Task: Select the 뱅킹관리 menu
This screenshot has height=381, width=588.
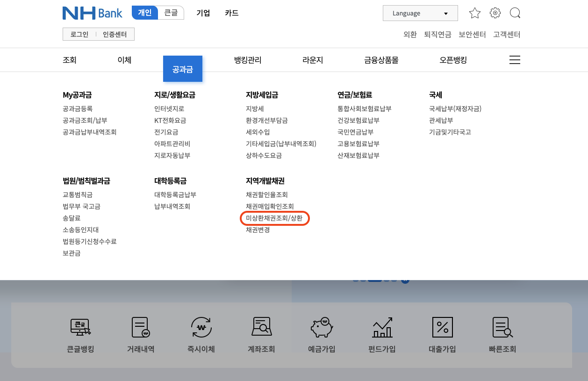Action: 247,60
